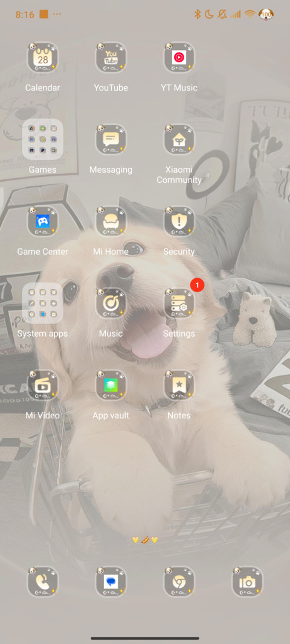Screen dimensions: 290x644
Task: Open the blue chat Messages app in the dock
Action: point(111,582)
